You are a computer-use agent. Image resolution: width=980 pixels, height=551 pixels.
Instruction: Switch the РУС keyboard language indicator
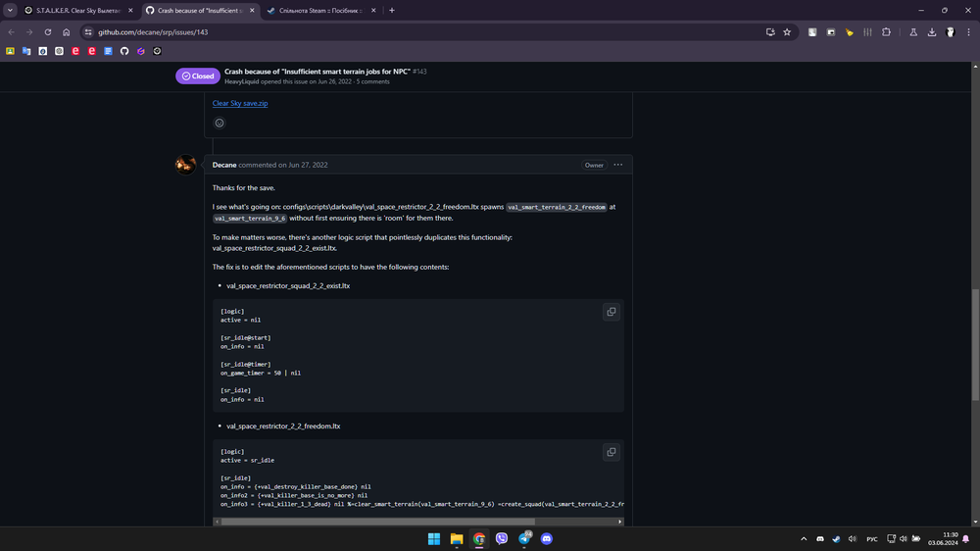point(872,539)
